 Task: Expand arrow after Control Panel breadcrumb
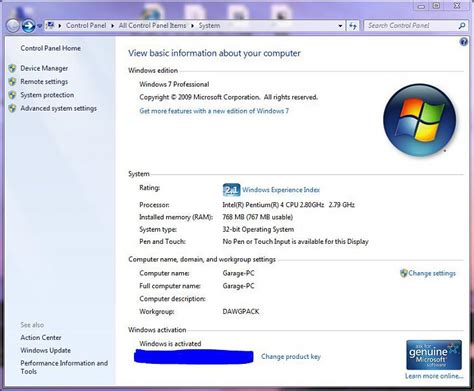point(113,26)
